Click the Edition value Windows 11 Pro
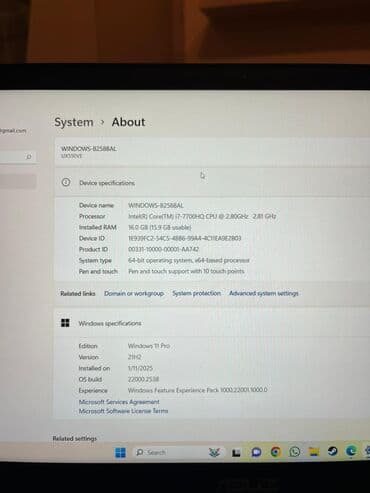This screenshot has width=370, height=493. [x=149, y=346]
